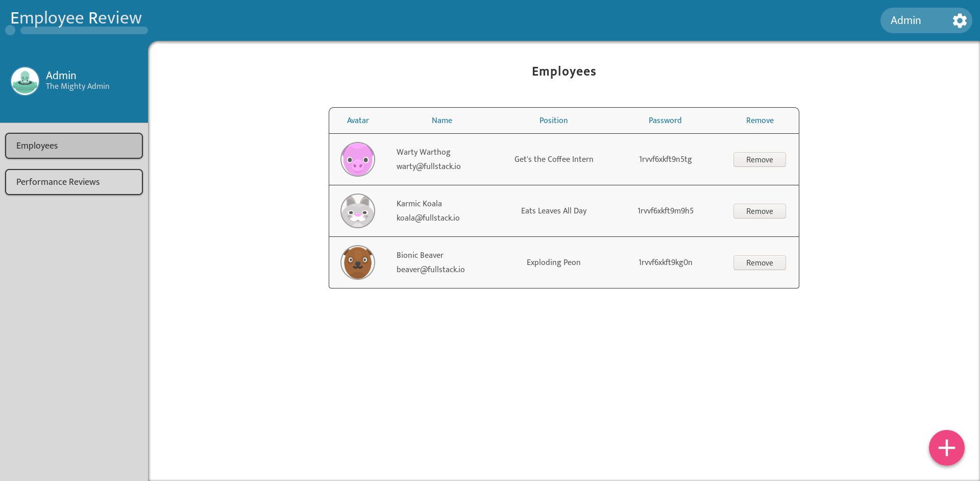This screenshot has height=481, width=980.
Task: Select Karmic Koala's gray avatar
Action: 358,211
